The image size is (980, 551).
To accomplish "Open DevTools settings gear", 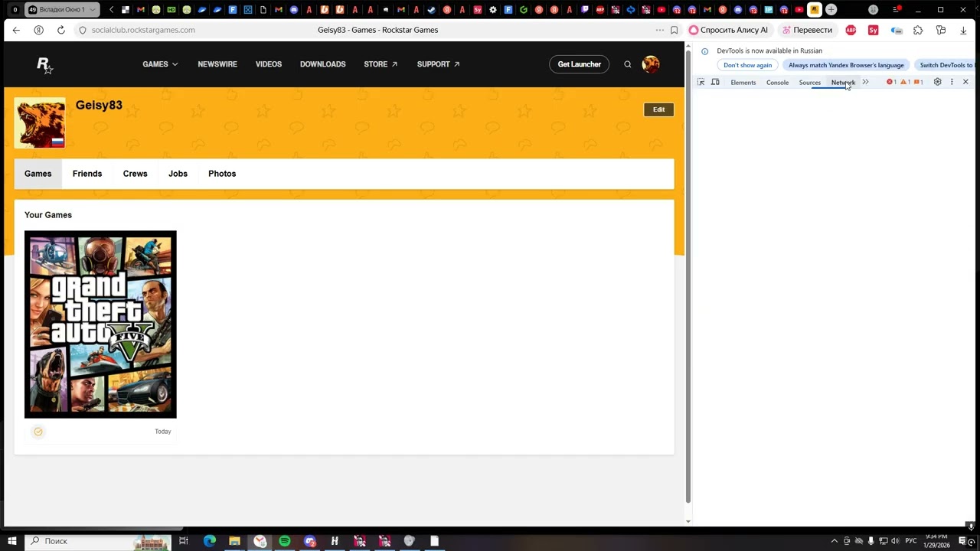I will click(x=937, y=82).
